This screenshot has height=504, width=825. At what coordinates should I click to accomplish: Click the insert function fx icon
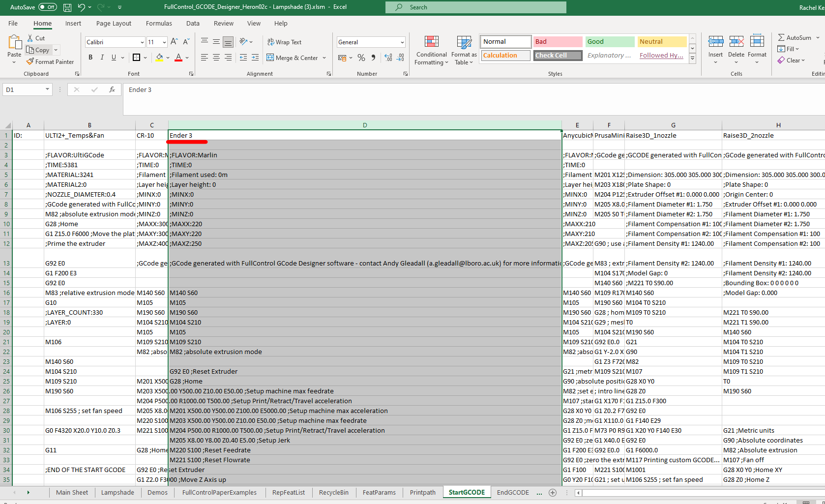click(112, 89)
